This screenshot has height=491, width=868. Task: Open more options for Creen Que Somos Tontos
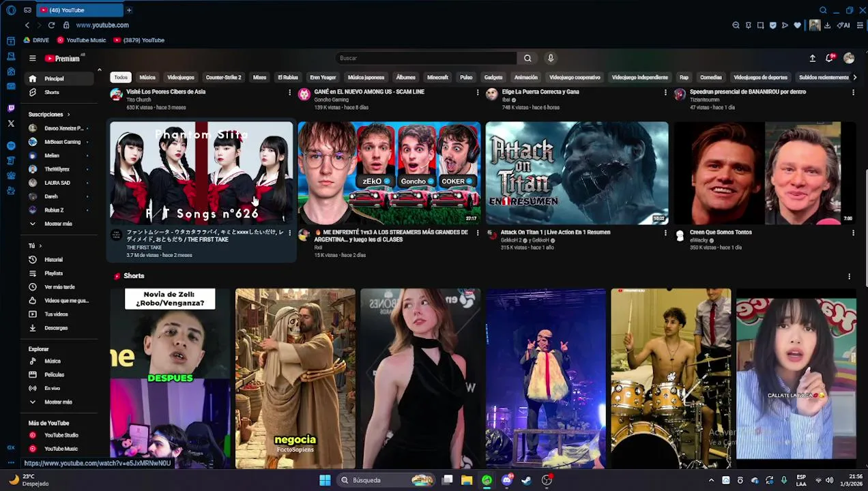click(853, 233)
